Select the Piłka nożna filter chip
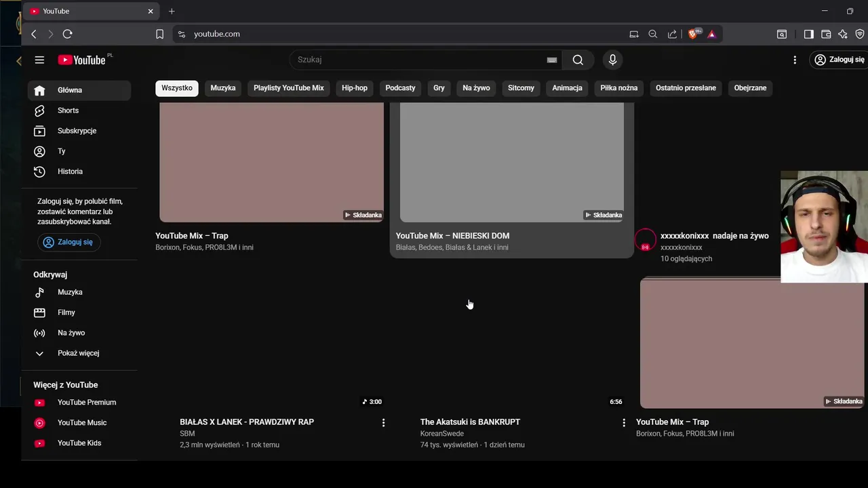 (x=618, y=88)
